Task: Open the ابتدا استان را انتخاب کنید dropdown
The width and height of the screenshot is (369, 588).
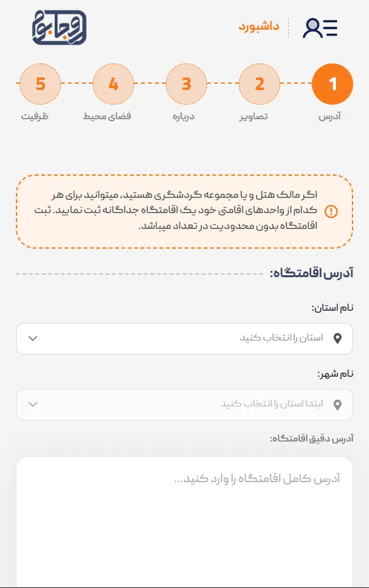Action: coord(184,405)
